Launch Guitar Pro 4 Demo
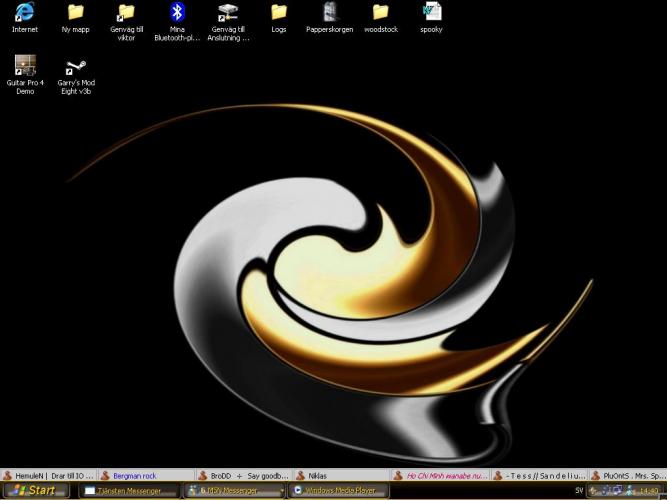The height and width of the screenshot is (500, 667). point(25,67)
